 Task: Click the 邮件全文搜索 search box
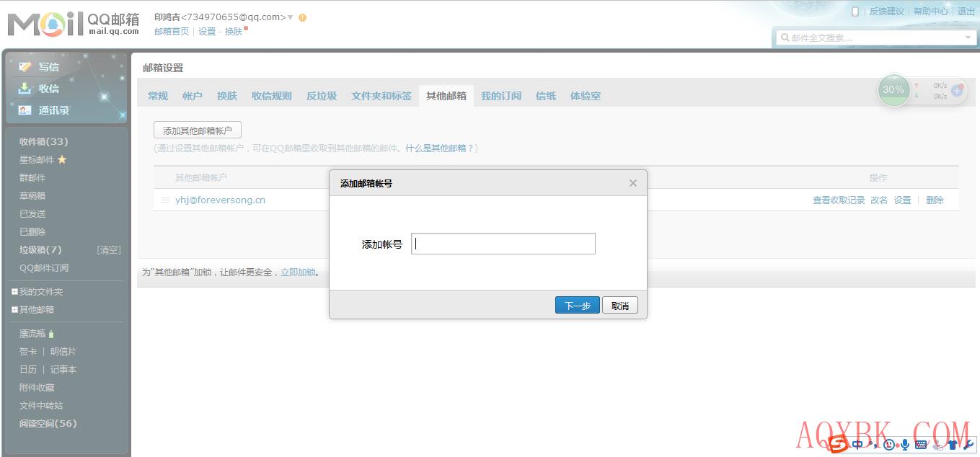click(875, 37)
